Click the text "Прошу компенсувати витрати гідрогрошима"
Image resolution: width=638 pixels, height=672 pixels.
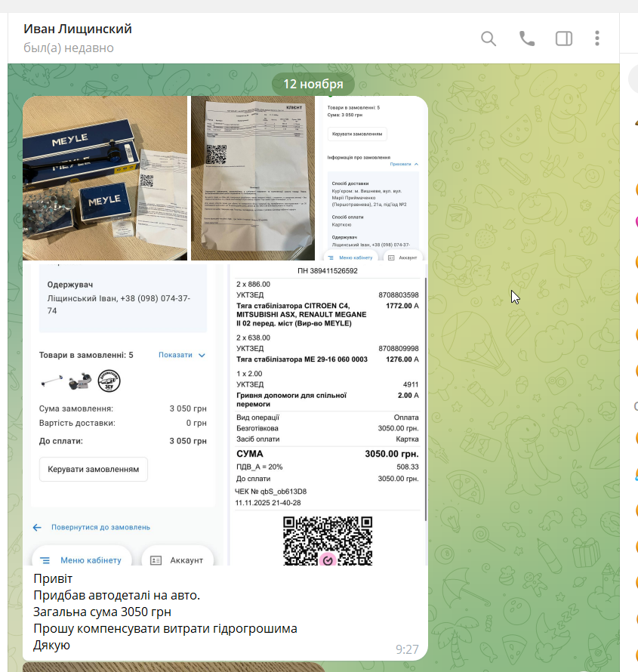pyautogui.click(x=165, y=628)
